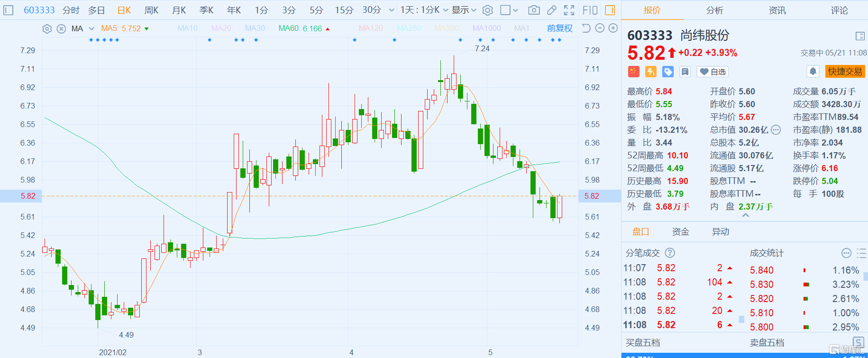The image size is (868, 358).
Task: Select the 季K quarterly period
Action: [206, 10]
